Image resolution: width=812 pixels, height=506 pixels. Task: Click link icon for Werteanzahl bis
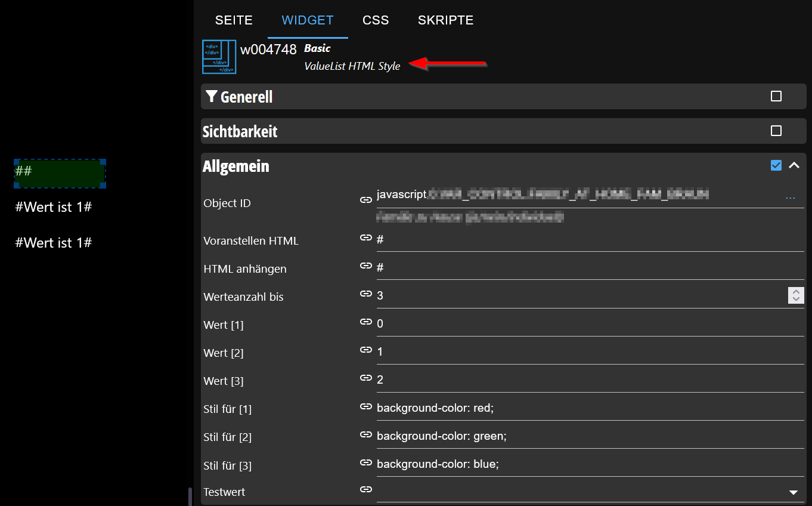(366, 294)
